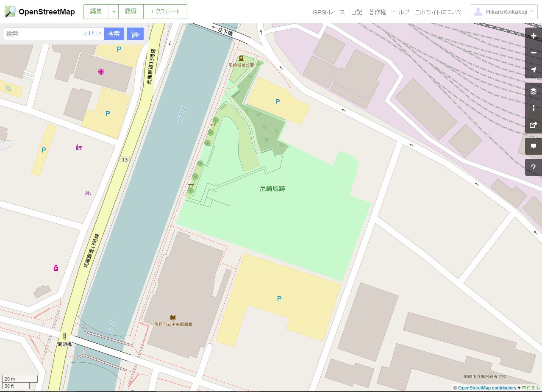
Task: Open the OpenStreetMap contributors link
Action: [x=487, y=388]
